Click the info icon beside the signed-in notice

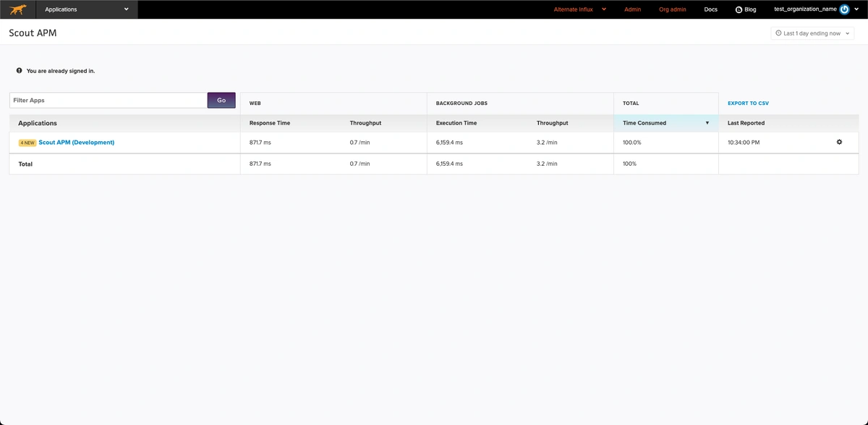coord(19,71)
